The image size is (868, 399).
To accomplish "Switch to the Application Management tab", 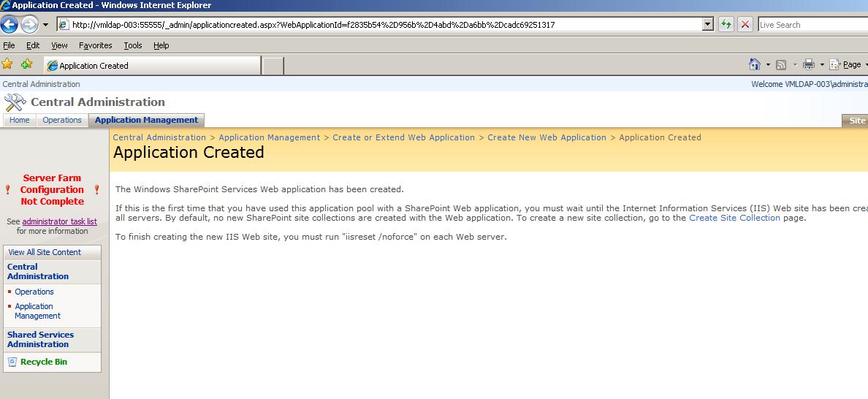I will coord(146,120).
